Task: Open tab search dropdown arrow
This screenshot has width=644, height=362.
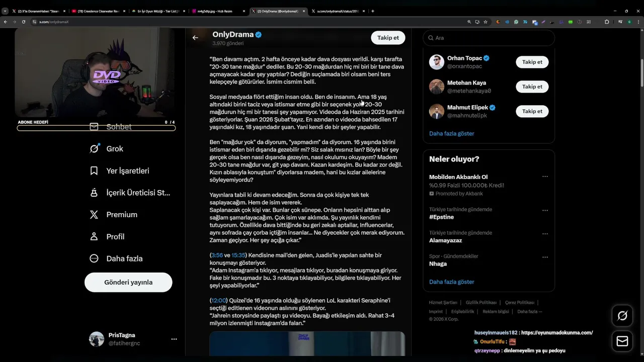Action: pos(5,11)
